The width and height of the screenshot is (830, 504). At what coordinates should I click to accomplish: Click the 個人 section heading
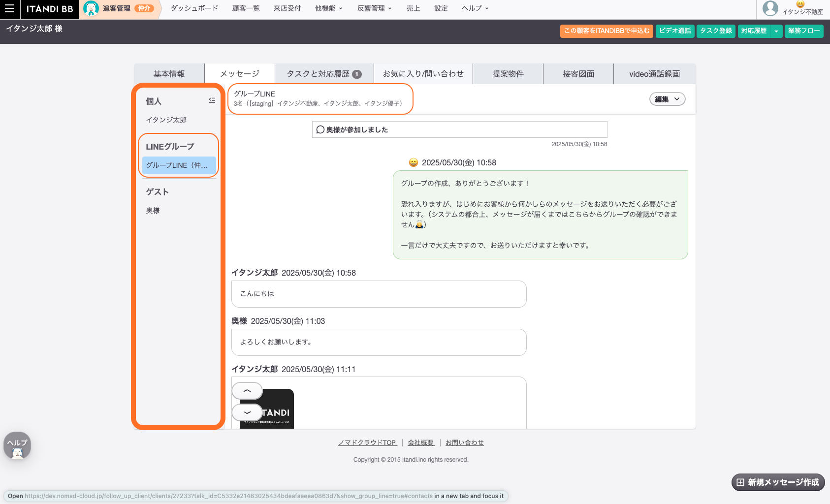point(154,101)
